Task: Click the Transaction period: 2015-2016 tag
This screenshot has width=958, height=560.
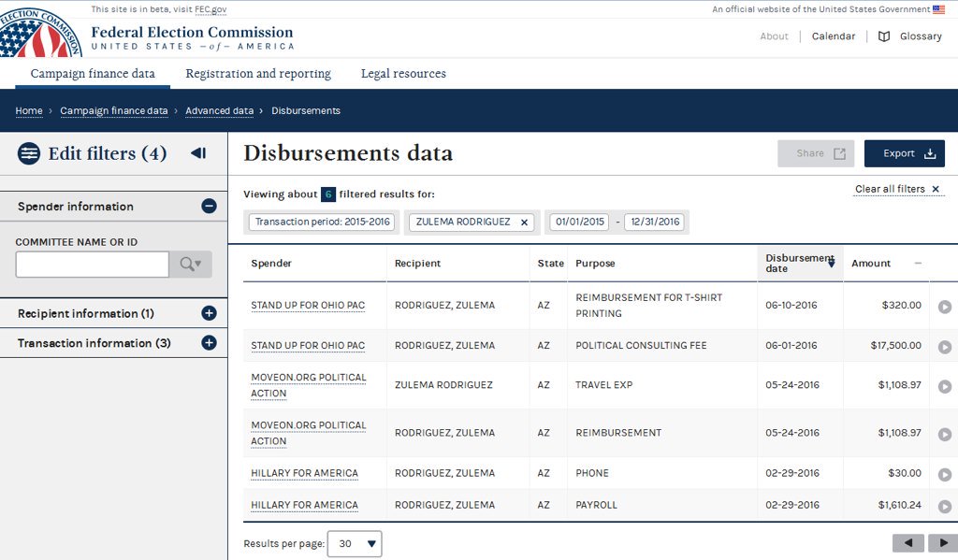Action: click(x=322, y=222)
